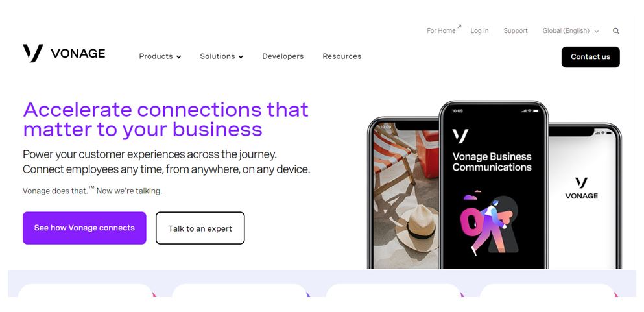644x312 pixels.
Task: Click See how Vonage connects button
Action: point(84,228)
